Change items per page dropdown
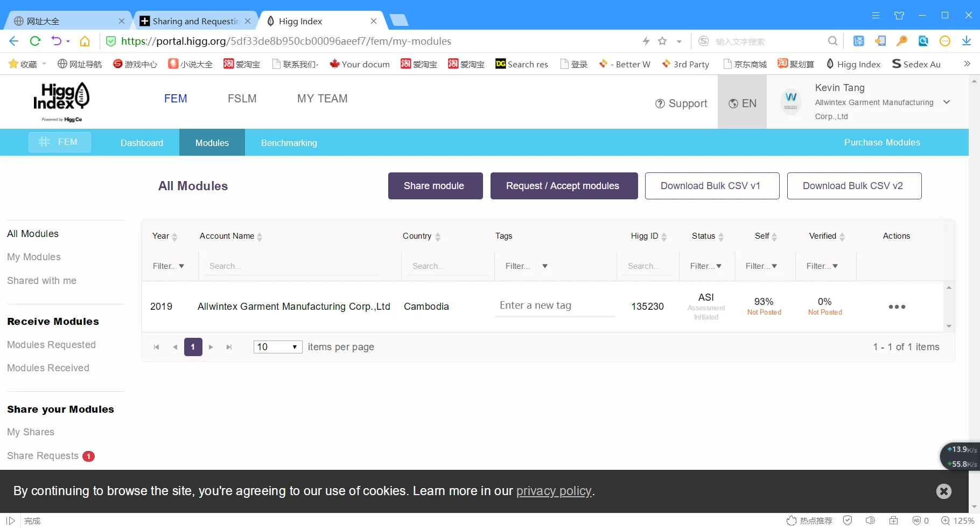 coord(278,347)
